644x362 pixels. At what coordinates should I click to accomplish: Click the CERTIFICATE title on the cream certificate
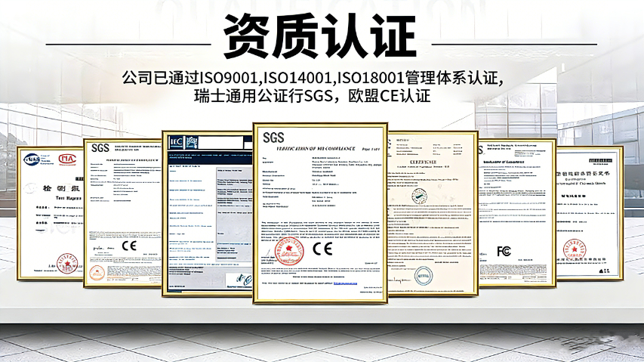424,162
